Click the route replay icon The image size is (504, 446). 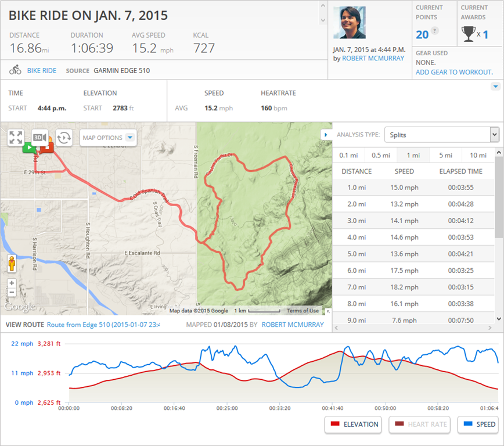tap(64, 138)
